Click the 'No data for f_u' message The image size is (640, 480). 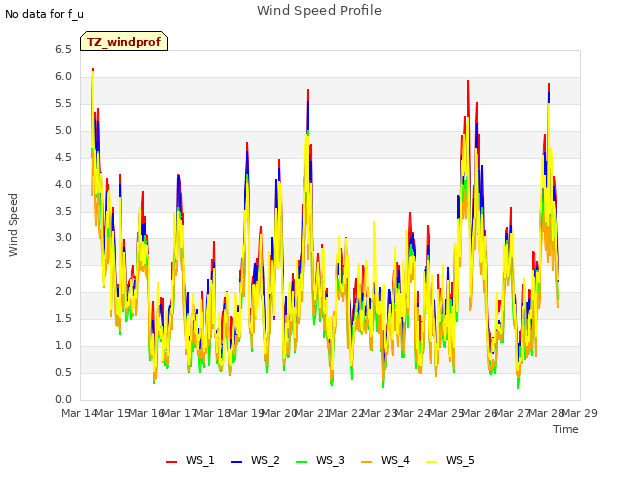pos(44,14)
